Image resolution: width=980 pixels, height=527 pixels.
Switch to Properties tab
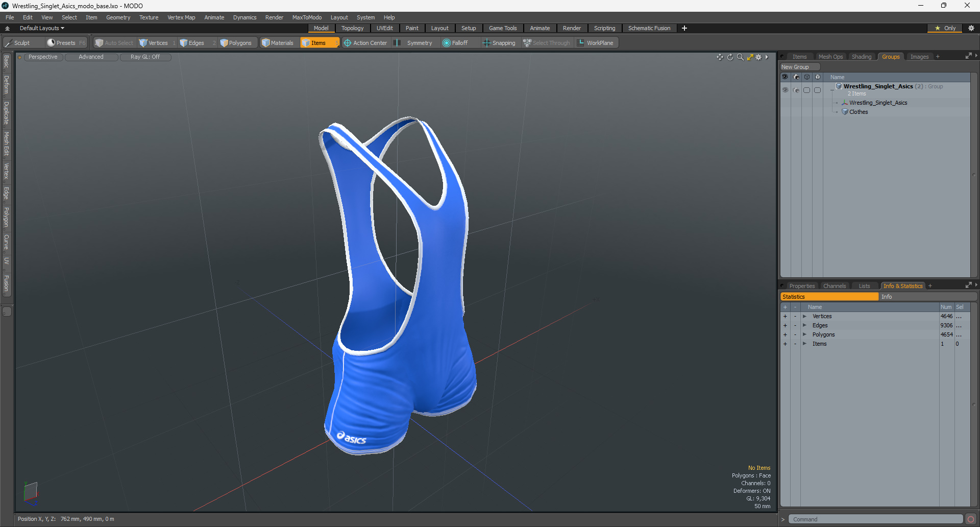click(802, 286)
